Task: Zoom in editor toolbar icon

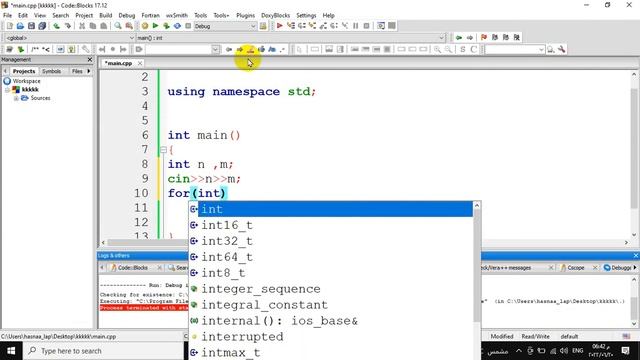Action: (x=437, y=49)
